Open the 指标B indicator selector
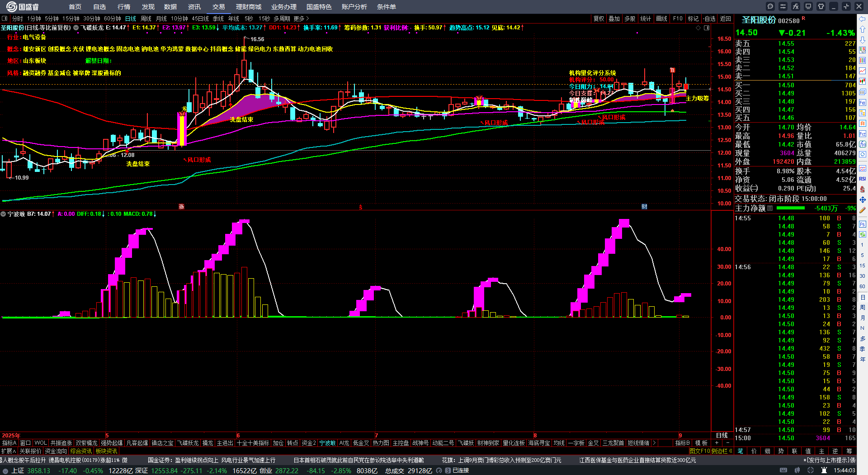 coord(682,443)
